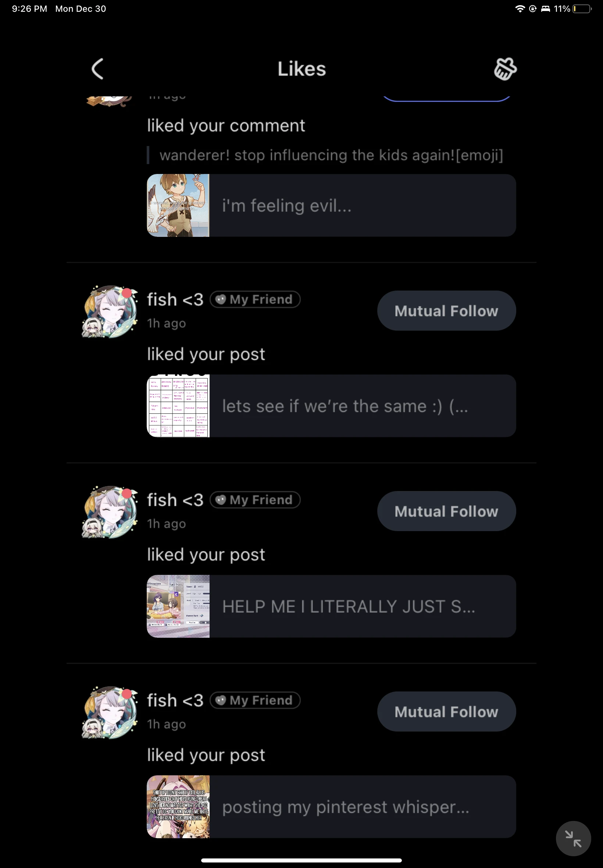Tap the battery indicator in status bar

click(582, 9)
